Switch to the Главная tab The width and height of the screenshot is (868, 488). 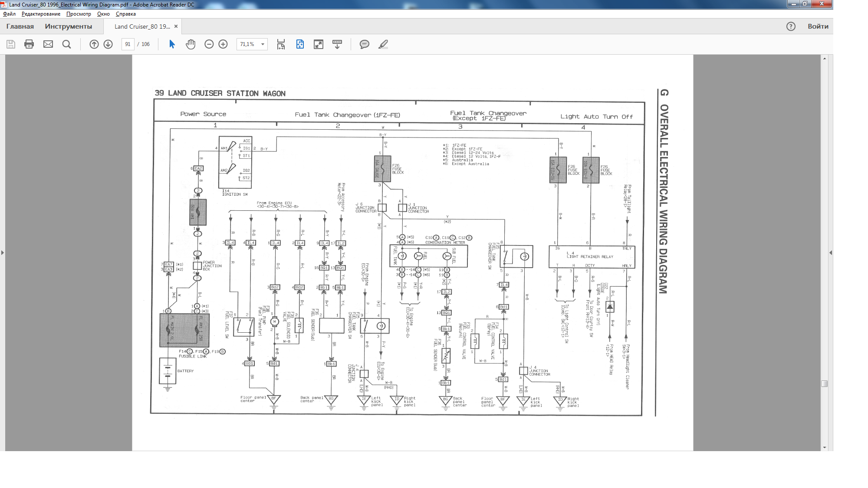[20, 26]
